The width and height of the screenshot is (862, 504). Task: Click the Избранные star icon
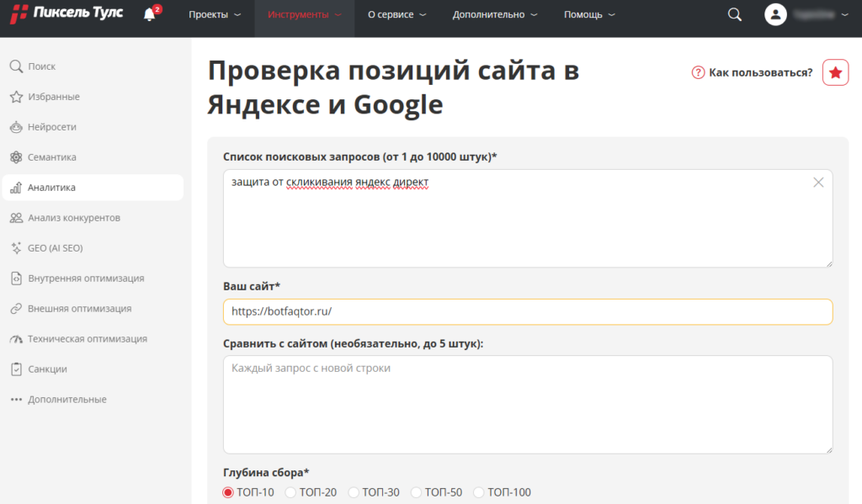[x=16, y=97]
